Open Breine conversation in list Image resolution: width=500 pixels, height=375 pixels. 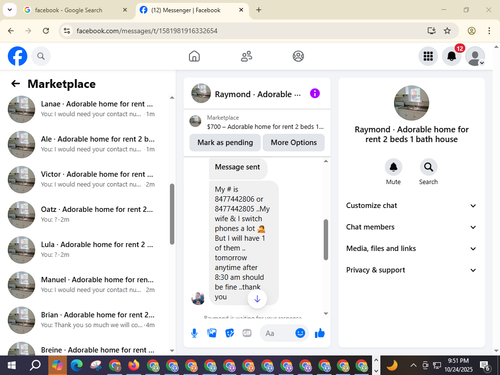point(87,348)
